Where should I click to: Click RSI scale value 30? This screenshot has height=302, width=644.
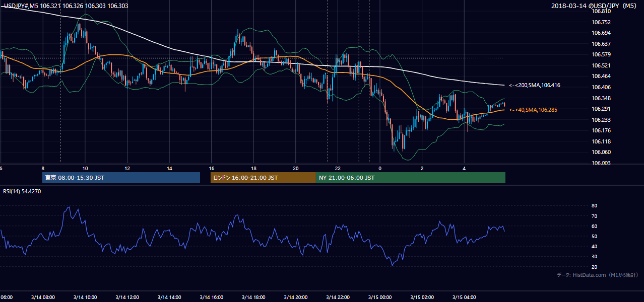click(x=595, y=257)
